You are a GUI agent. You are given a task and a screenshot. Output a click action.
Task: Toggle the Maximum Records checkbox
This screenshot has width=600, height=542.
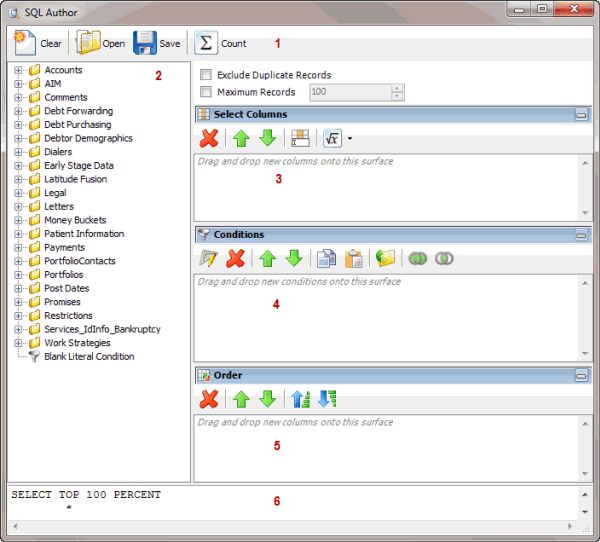click(x=206, y=92)
